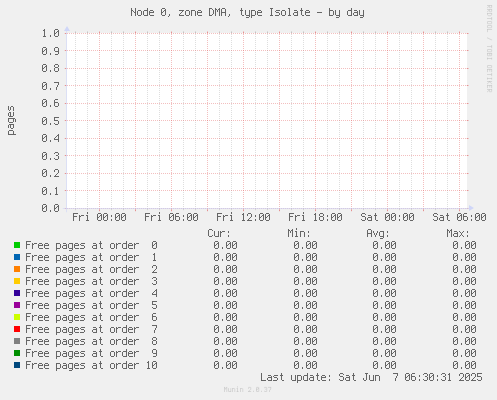Image resolution: width=497 pixels, height=400 pixels.
Task: Click the lime swatch for order 6
Action: pyautogui.click(x=17, y=317)
